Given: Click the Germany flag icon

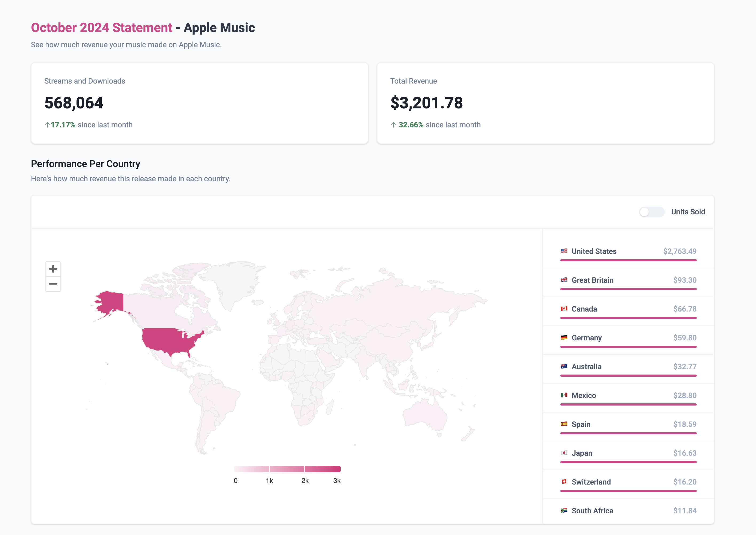Looking at the screenshot, I should 564,337.
